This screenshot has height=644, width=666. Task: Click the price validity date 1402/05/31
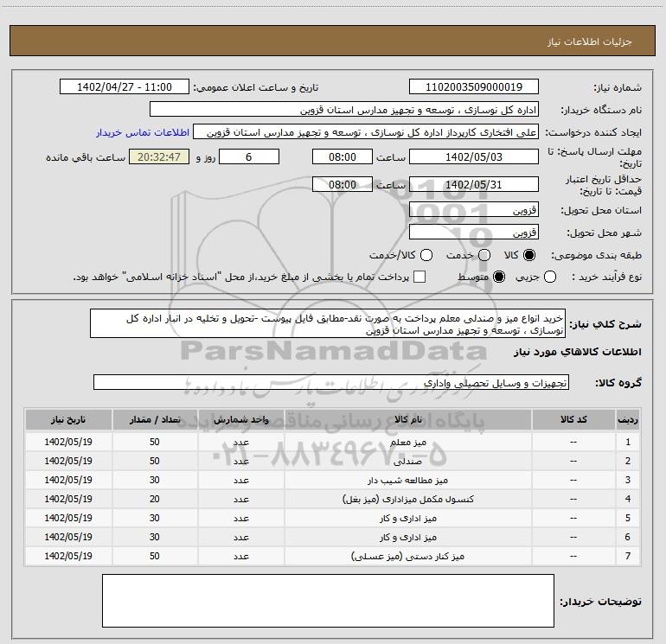tap(474, 184)
